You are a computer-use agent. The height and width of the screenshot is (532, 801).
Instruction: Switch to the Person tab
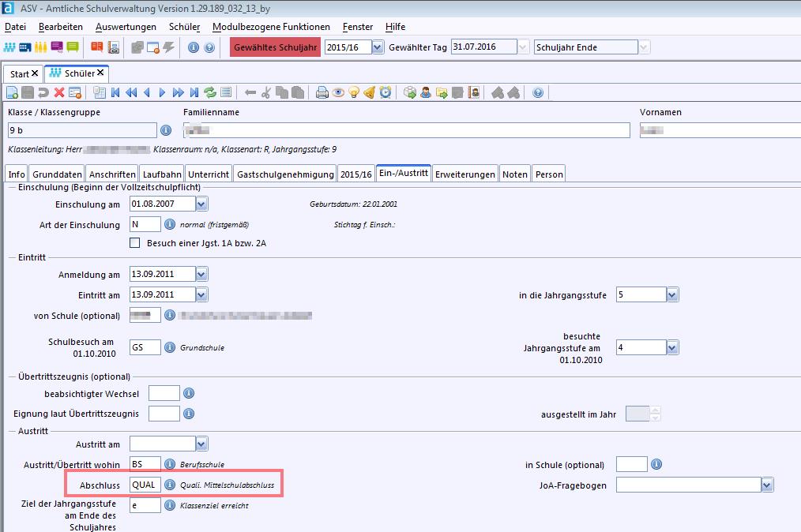point(549,174)
